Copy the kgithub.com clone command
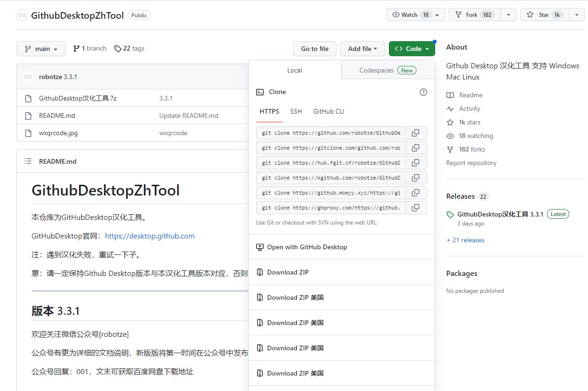Image resolution: width=588 pixels, height=391 pixels. 416,178
